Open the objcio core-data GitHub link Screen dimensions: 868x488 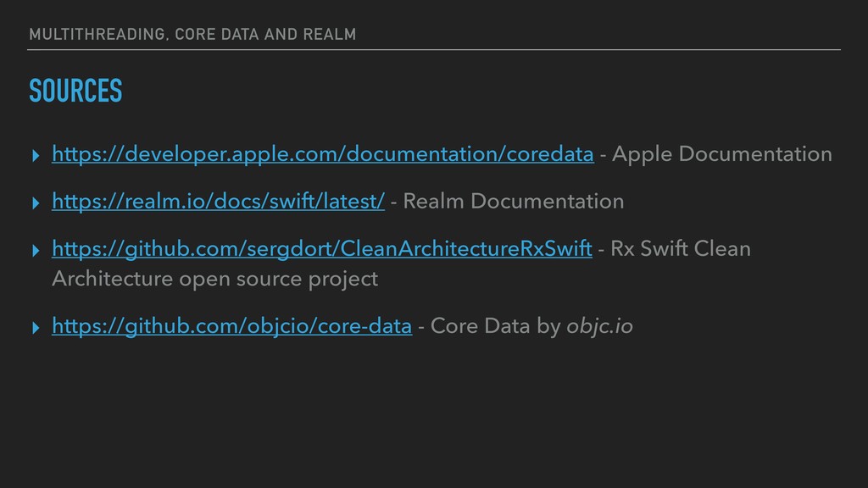[232, 326]
